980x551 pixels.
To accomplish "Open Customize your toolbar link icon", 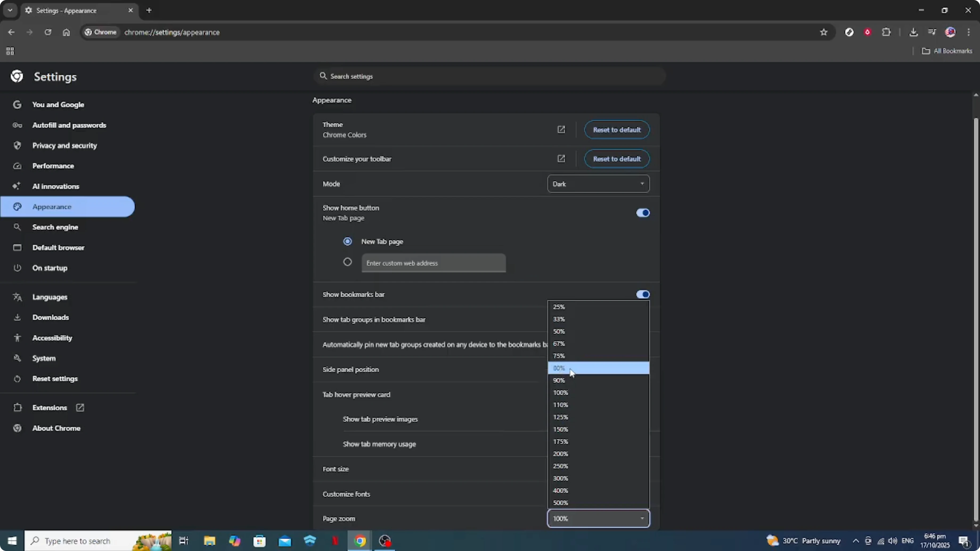I will click(561, 159).
